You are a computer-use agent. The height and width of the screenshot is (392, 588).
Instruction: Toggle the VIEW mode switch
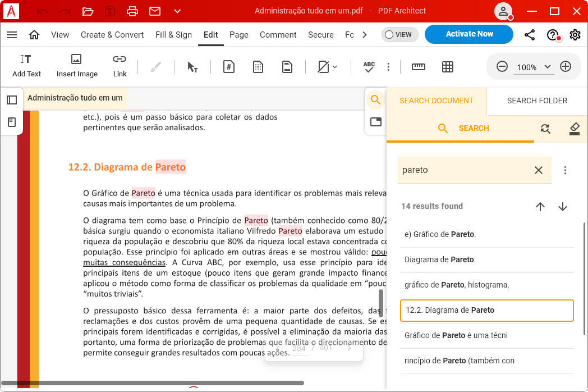[x=397, y=34]
